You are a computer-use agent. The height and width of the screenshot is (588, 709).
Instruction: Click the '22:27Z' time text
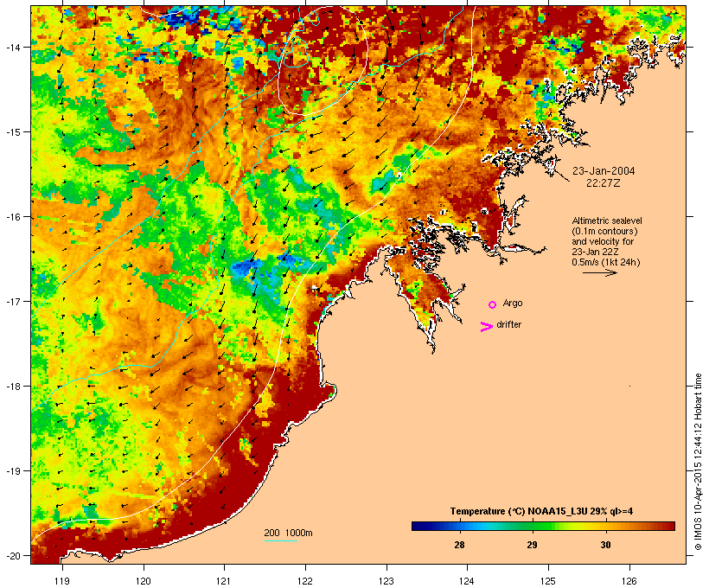point(604,183)
